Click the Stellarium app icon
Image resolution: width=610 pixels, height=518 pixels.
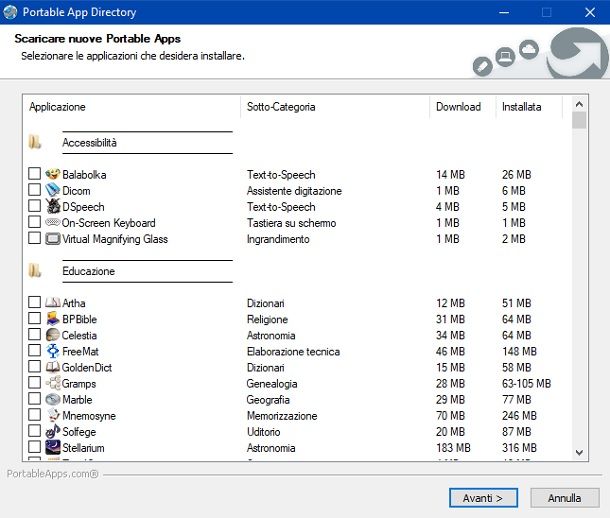(x=53, y=447)
